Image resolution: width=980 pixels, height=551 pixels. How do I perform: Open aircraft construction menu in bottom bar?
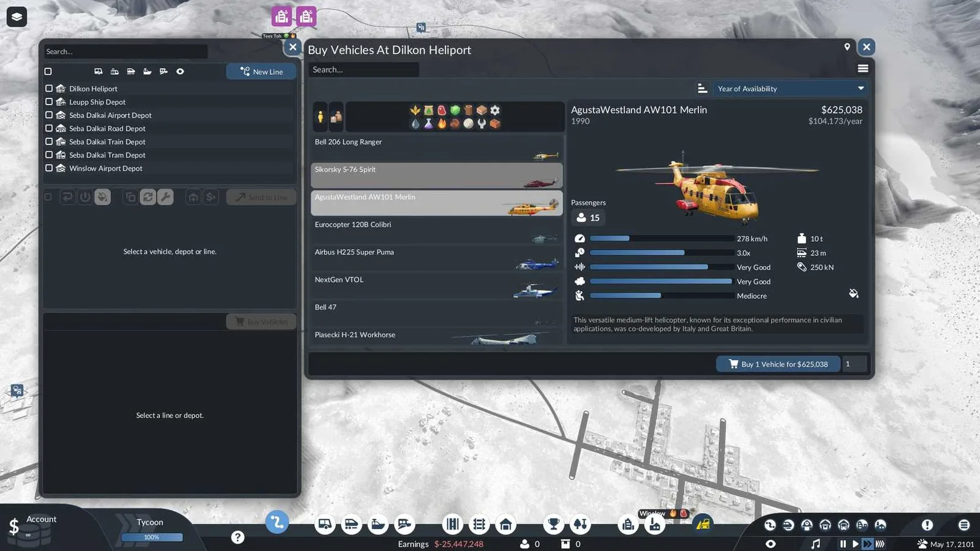[404, 524]
